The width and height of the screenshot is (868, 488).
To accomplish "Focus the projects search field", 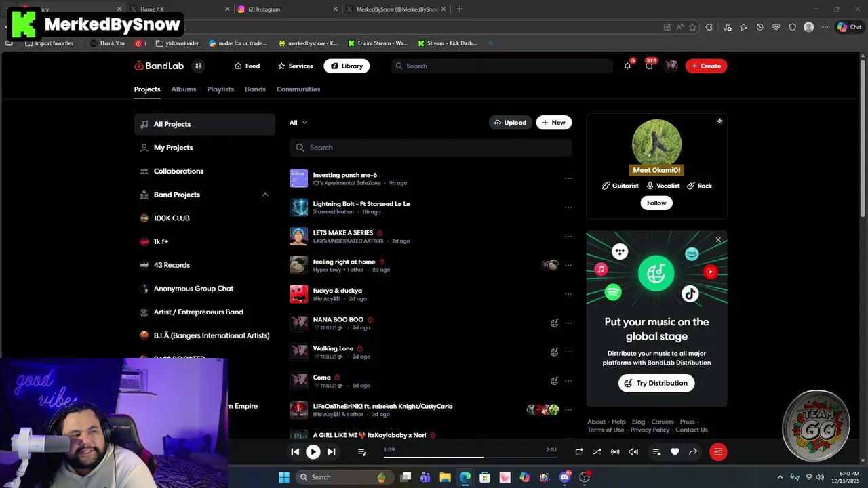I will [x=431, y=148].
